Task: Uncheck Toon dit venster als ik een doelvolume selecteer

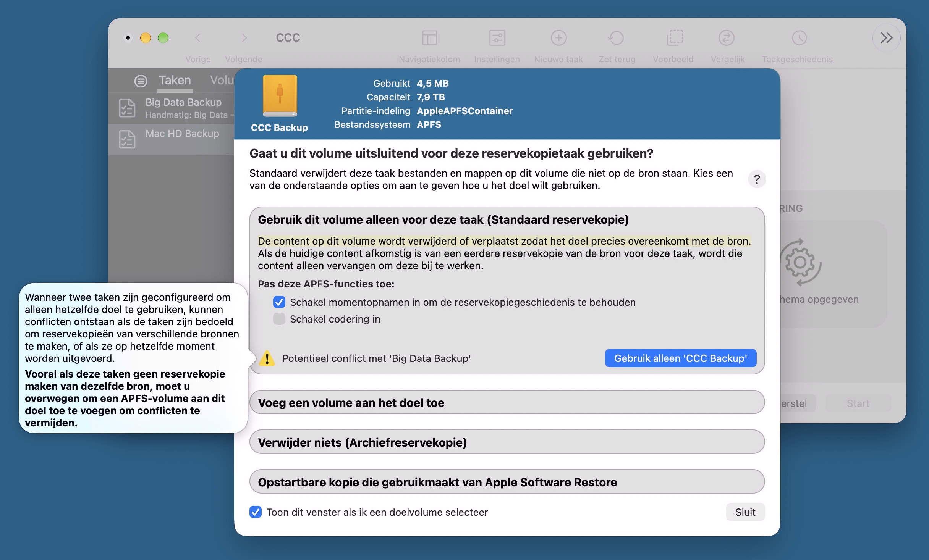Action: pyautogui.click(x=256, y=512)
